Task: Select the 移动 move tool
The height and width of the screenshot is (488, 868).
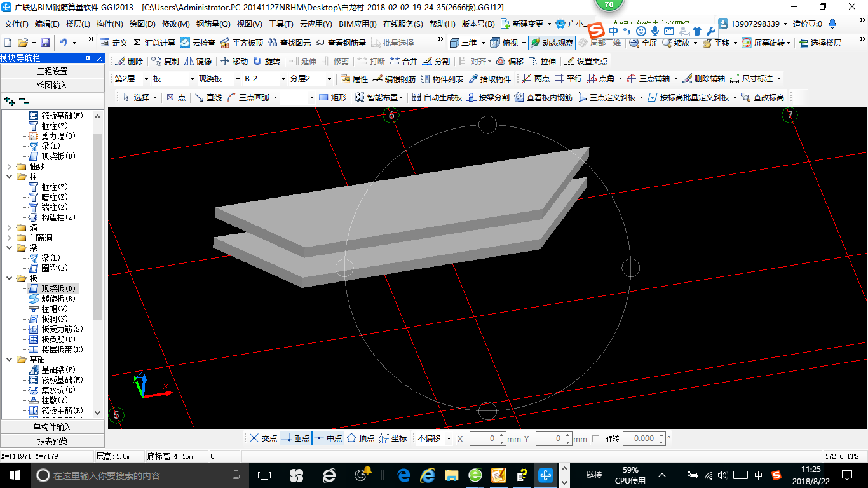Action: 234,62
